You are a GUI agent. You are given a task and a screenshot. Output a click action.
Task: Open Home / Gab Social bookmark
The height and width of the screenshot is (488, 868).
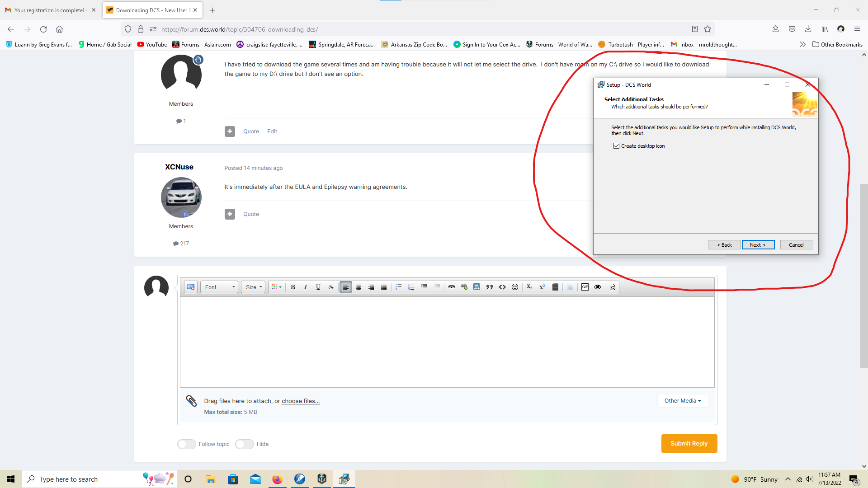point(105,44)
